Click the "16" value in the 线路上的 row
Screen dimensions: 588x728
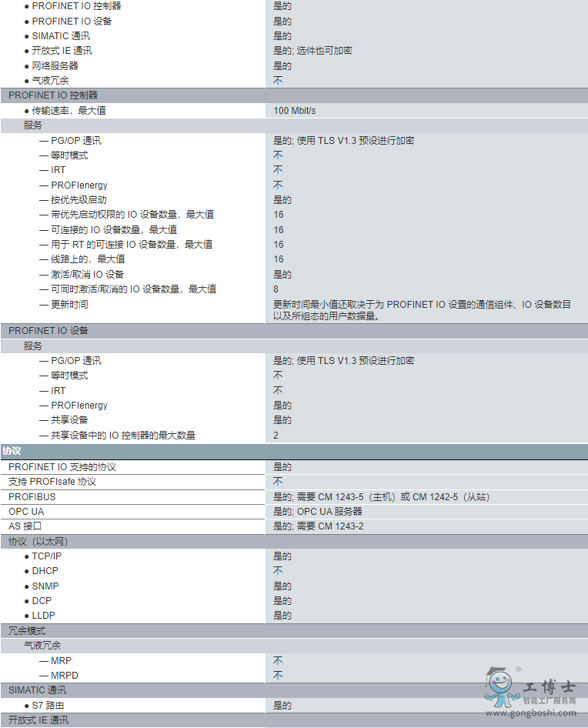[278, 259]
